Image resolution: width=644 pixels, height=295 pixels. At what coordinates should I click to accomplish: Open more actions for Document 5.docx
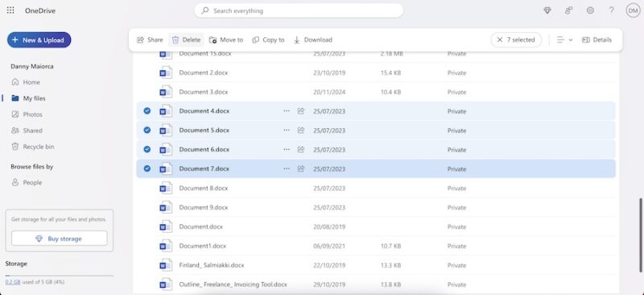pos(287,130)
